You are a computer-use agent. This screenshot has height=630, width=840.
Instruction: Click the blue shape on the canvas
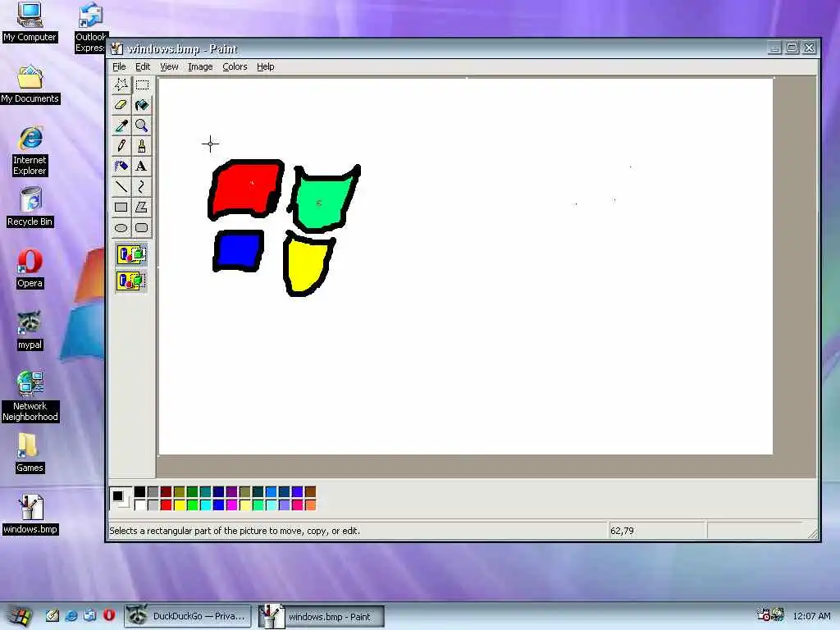point(238,251)
